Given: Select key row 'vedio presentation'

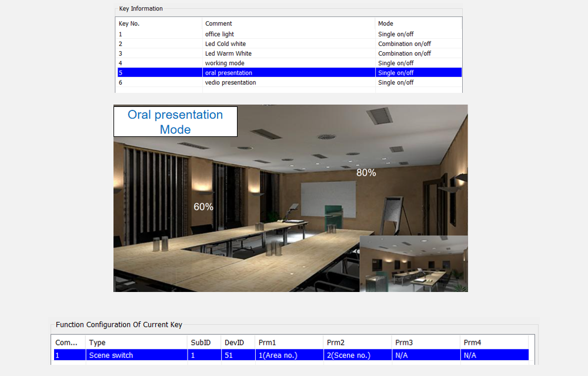Looking at the screenshot, I should pyautogui.click(x=289, y=82).
